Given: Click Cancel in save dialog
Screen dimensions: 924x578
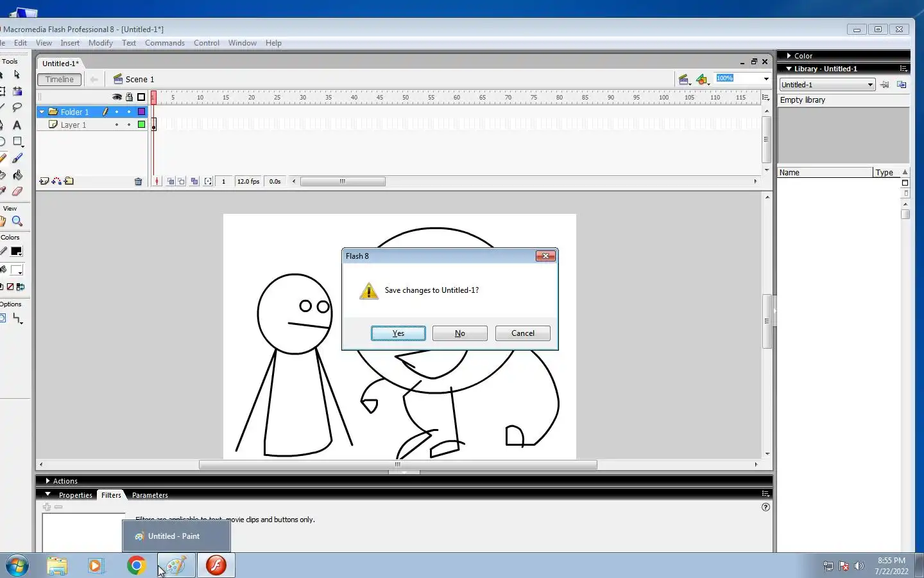Looking at the screenshot, I should click(x=523, y=333).
